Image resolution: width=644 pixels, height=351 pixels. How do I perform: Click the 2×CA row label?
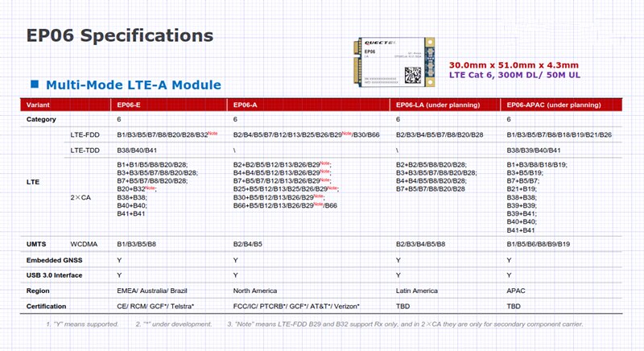click(80, 197)
